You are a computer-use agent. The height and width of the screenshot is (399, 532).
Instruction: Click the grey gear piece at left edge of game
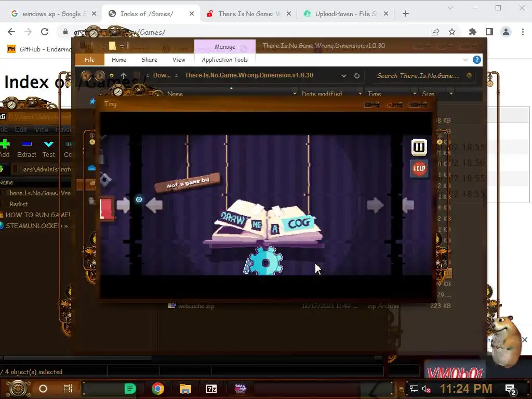(105, 180)
